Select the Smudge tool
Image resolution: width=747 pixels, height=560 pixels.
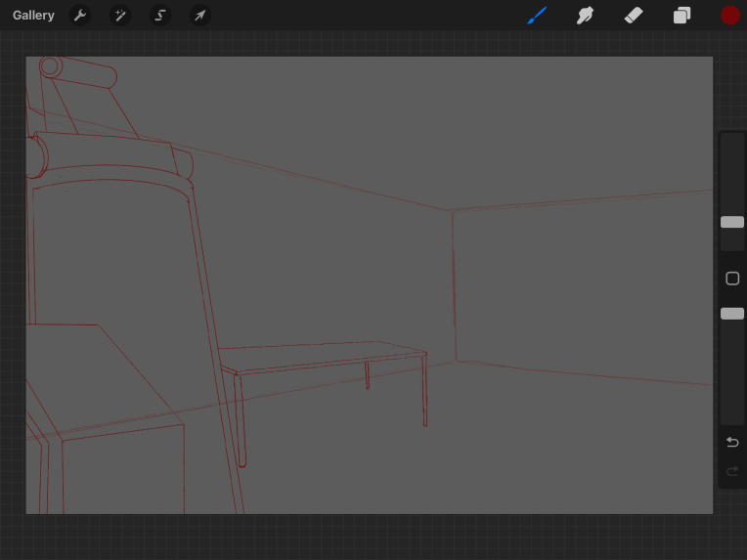585,16
